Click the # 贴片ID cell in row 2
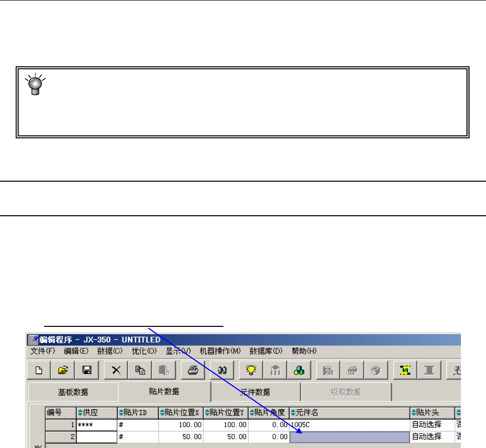Viewport: 486px width, 448px height. (x=138, y=437)
